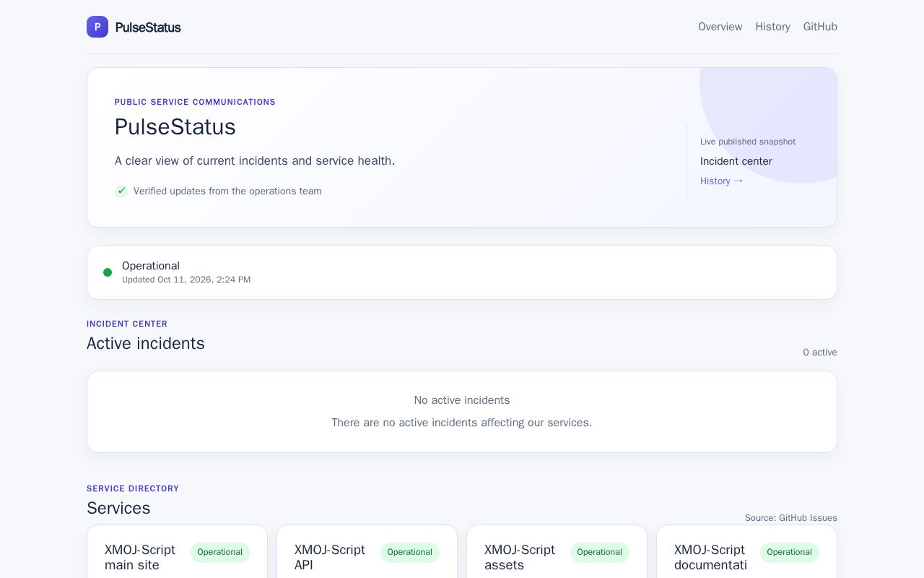Click 'Verified updates from the operations team' text

[227, 191]
